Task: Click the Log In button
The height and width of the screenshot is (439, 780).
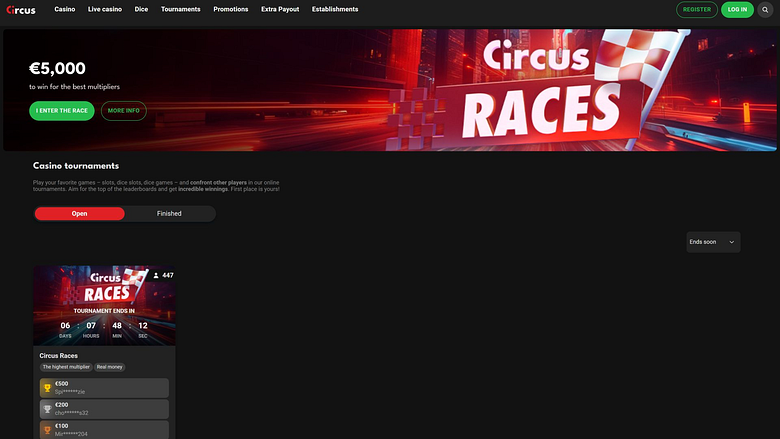Action: tap(737, 9)
